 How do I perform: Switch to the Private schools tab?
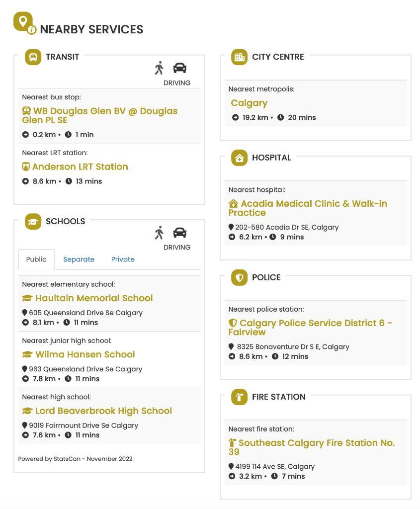(123, 259)
